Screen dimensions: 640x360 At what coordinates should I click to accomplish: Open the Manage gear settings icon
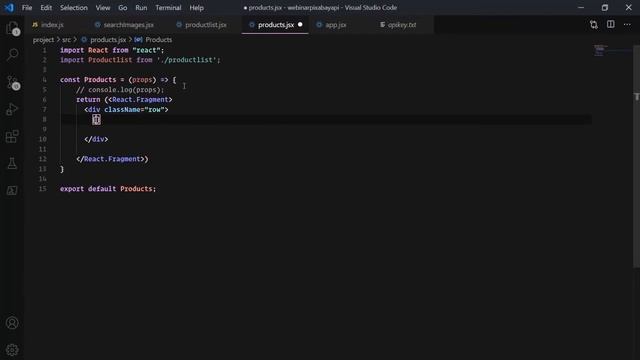(12, 350)
